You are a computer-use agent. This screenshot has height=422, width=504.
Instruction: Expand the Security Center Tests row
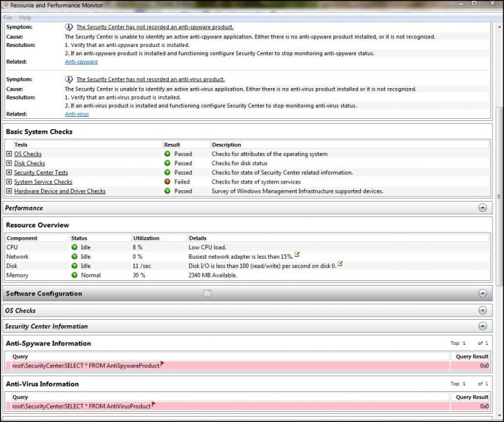(9, 173)
